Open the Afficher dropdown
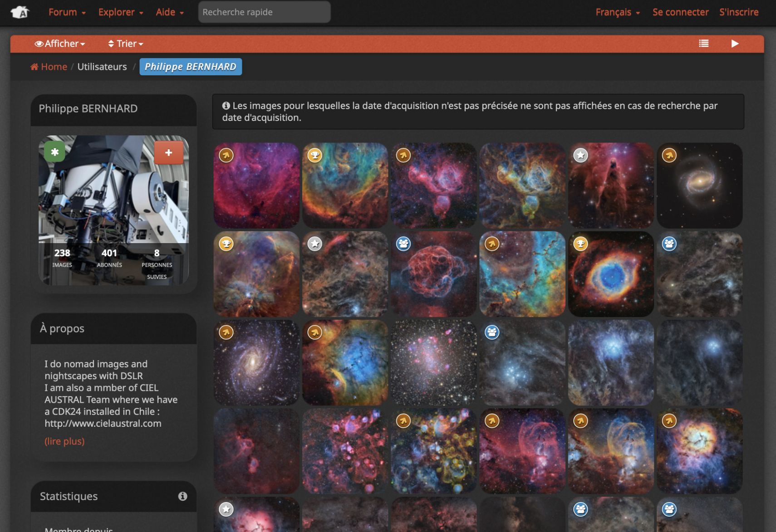This screenshot has width=776, height=532. pyautogui.click(x=60, y=44)
